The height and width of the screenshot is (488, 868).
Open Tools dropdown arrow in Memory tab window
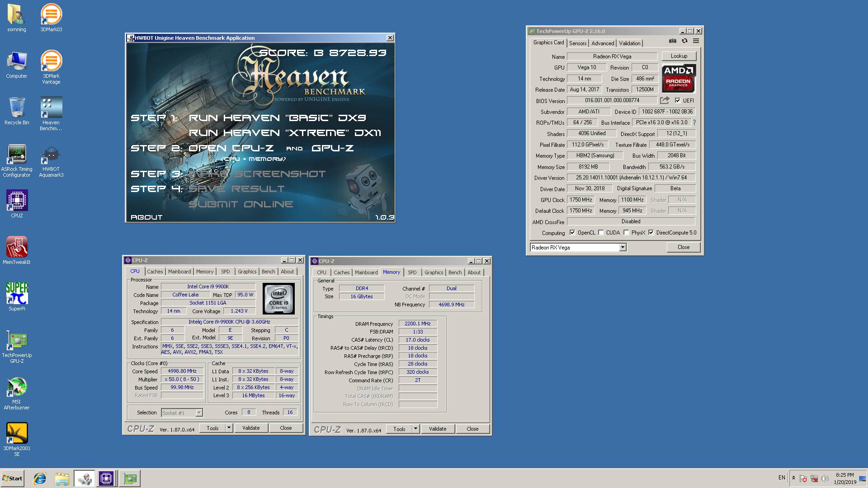[x=415, y=429]
